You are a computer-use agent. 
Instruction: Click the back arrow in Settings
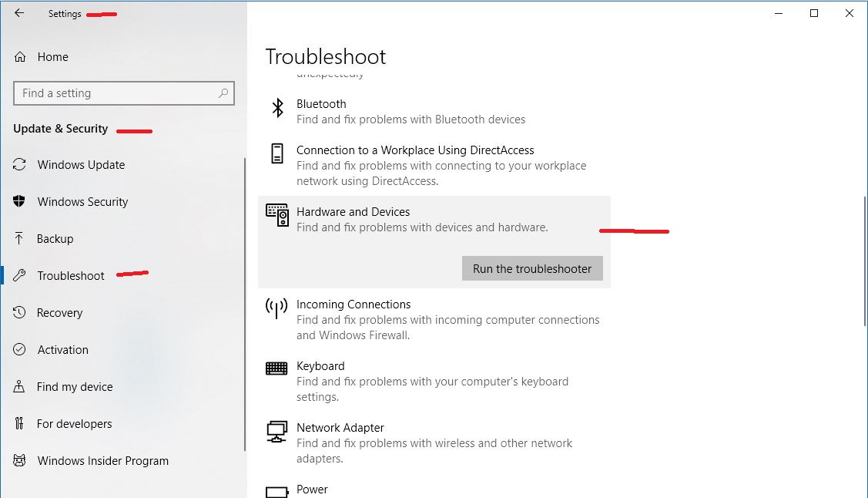(x=19, y=13)
